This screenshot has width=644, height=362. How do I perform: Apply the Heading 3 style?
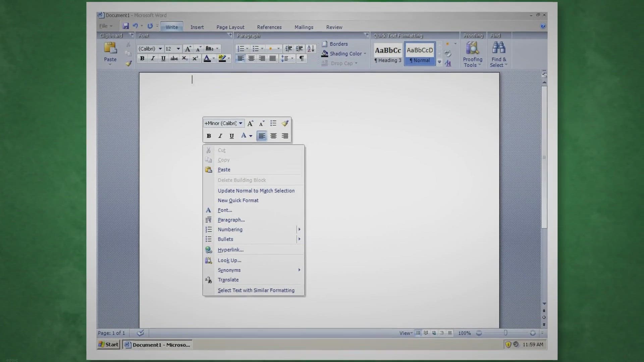pos(388,54)
